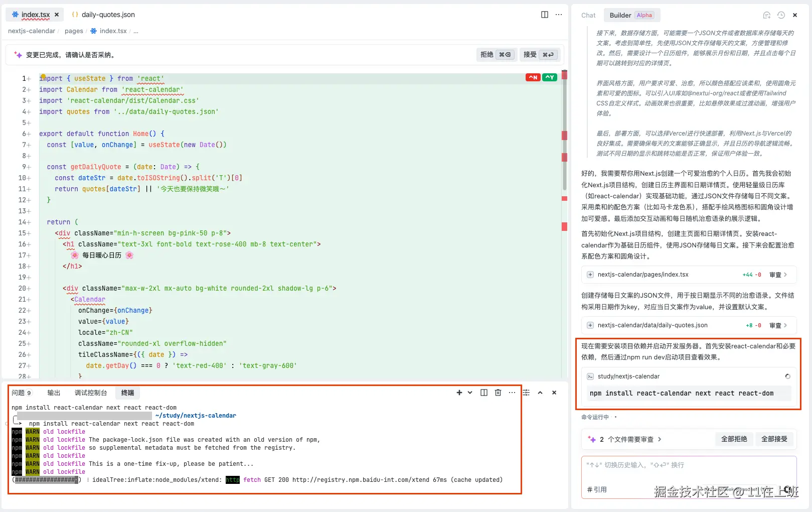The image size is (812, 512).
Task: Click the green Y accept-hunk badge
Action: (x=550, y=77)
